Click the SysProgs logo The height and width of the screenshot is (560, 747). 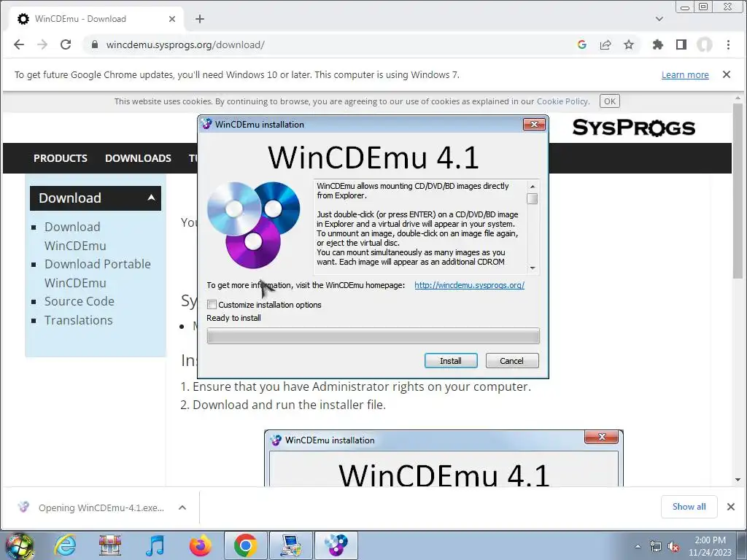pyautogui.click(x=634, y=128)
